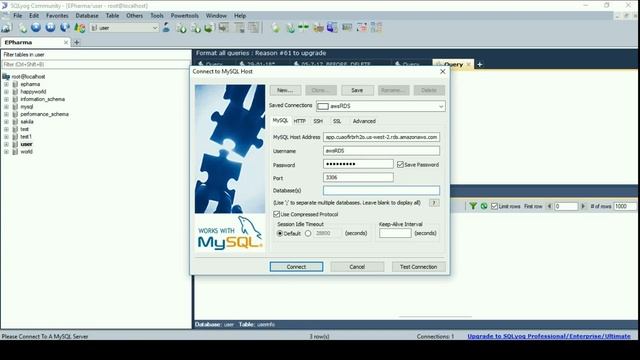Screen dimensions: 640x360
Task: Close the active Query tab
Action: pyautogui.click(x=469, y=64)
